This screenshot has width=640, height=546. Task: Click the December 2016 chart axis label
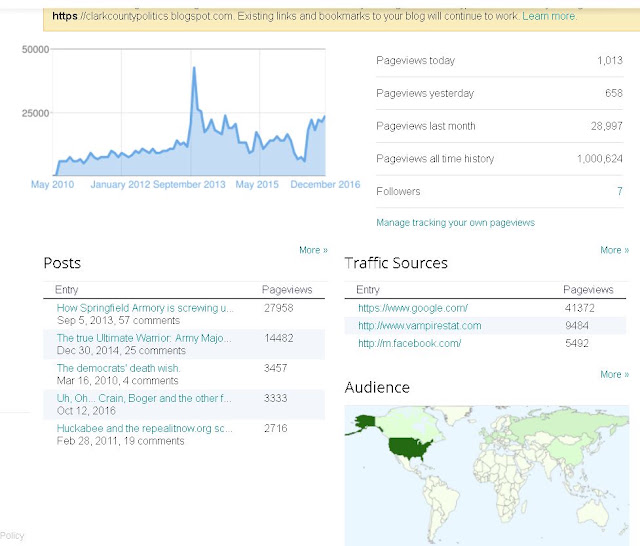click(x=325, y=184)
